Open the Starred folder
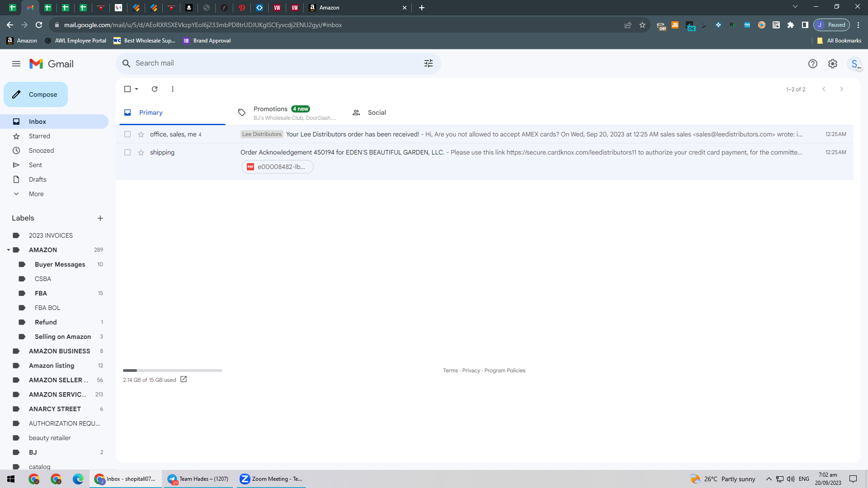This screenshot has height=488, width=868. coord(54,136)
